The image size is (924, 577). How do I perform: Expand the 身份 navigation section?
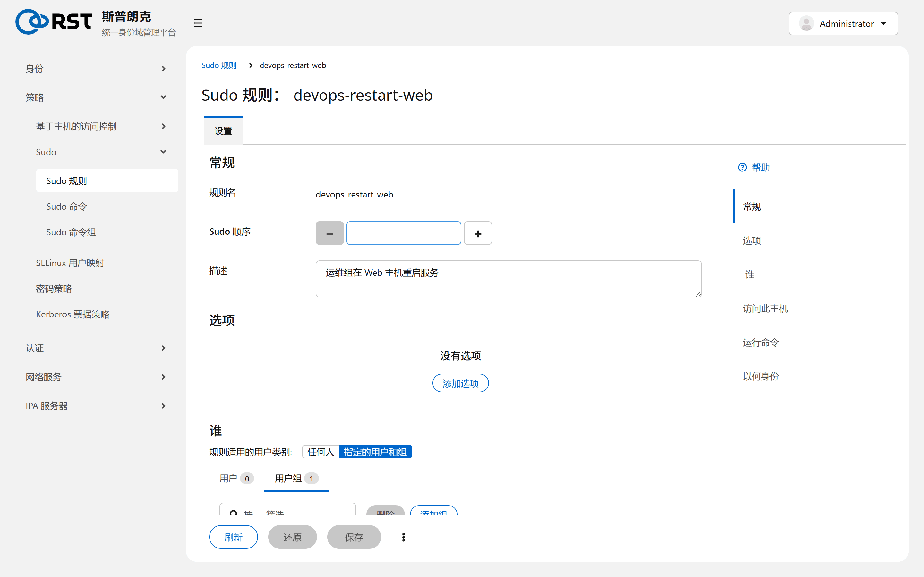point(96,69)
